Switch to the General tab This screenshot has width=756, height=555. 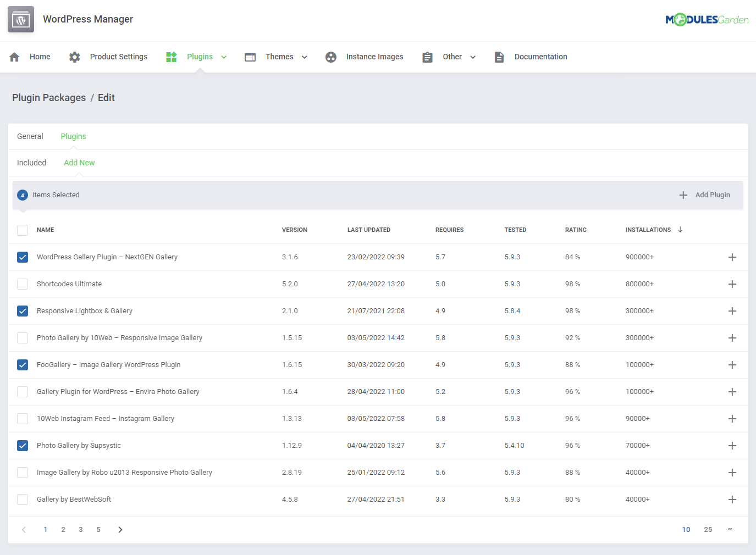click(30, 136)
